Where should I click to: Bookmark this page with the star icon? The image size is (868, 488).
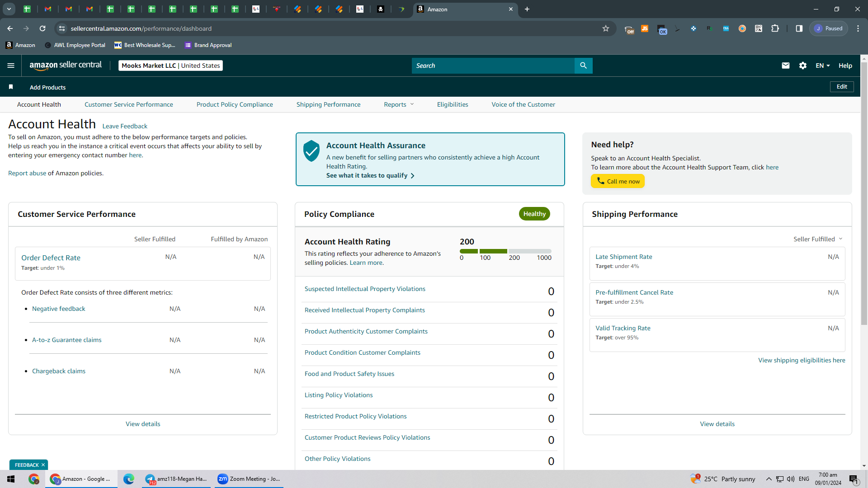pos(606,28)
